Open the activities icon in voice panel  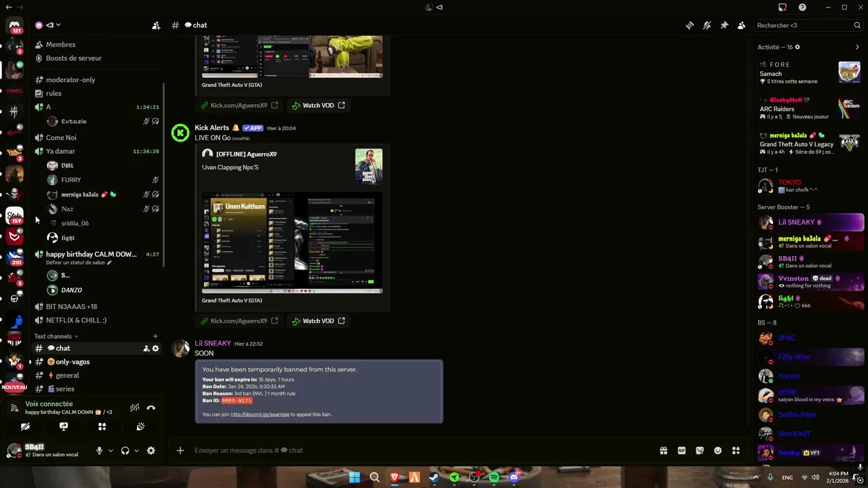click(102, 426)
